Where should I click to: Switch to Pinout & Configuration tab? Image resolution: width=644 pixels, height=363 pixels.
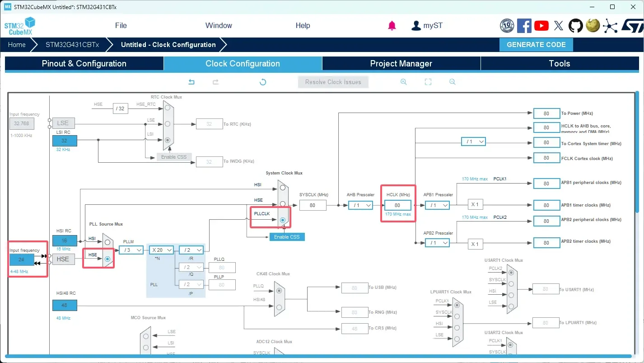click(84, 64)
